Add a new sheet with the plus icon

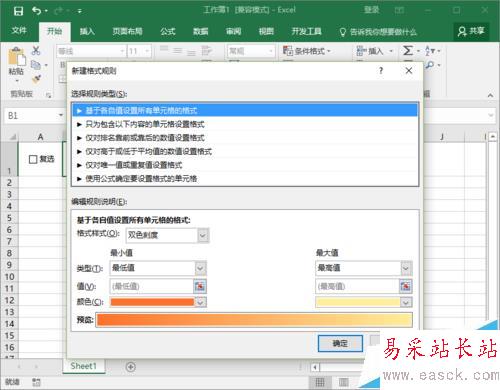[131, 367]
